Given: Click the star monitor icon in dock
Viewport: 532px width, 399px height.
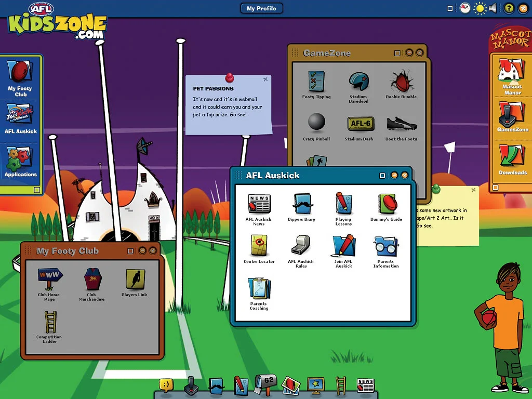Looking at the screenshot, I should coord(316,386).
